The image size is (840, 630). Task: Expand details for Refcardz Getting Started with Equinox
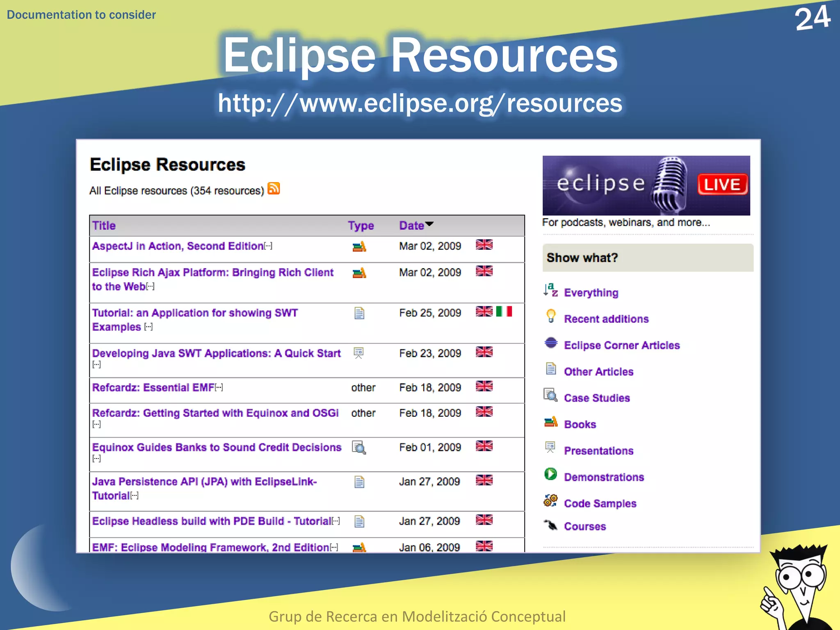click(96, 424)
